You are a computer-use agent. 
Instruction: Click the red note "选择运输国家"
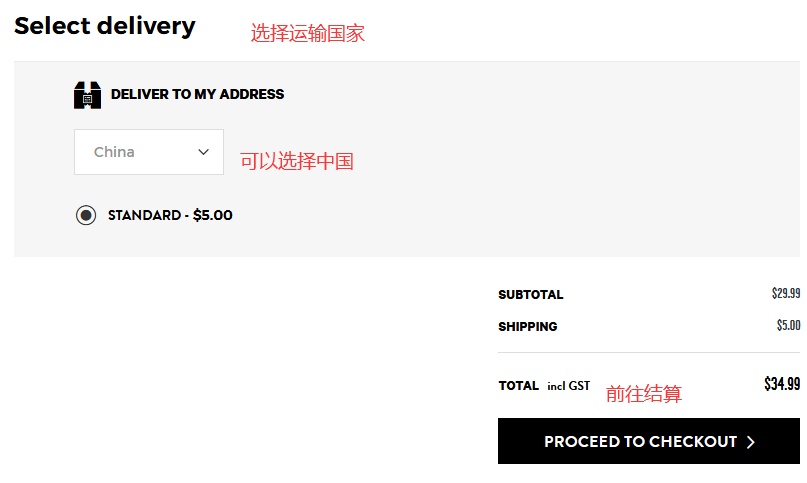[x=307, y=33]
